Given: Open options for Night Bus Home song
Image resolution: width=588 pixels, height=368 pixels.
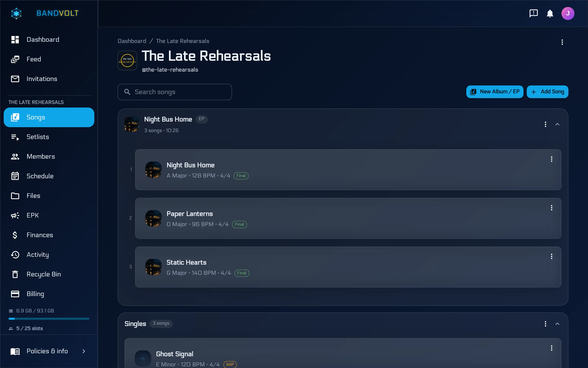Looking at the screenshot, I should 551,159.
